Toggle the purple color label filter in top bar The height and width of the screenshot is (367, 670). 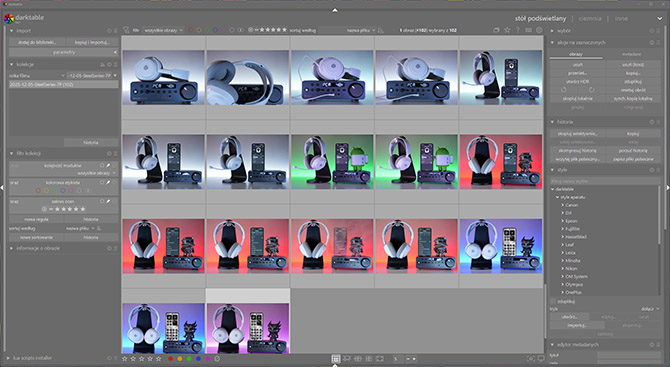click(x=223, y=30)
